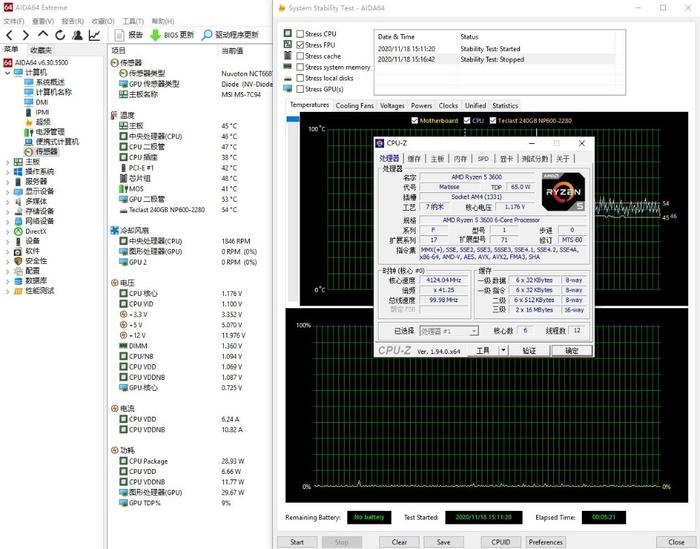Open the line graph icon in AIDA64 toolbar
700x549 pixels.
94,35
